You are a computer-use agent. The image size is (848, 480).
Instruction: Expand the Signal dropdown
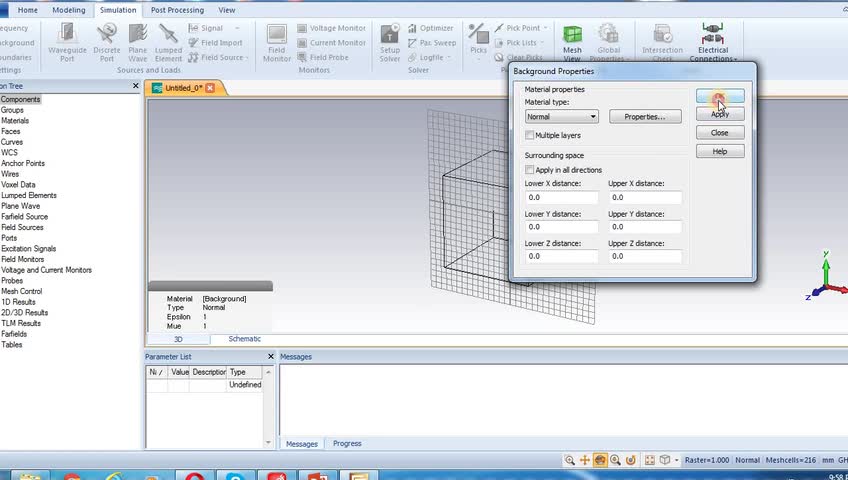237,28
